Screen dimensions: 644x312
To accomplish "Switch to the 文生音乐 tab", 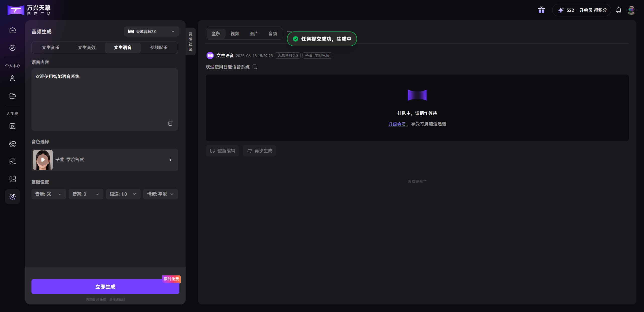I will click(50, 48).
